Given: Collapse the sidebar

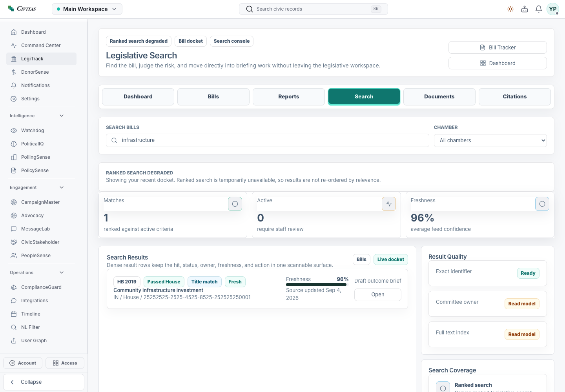Looking at the screenshot, I should [44, 382].
